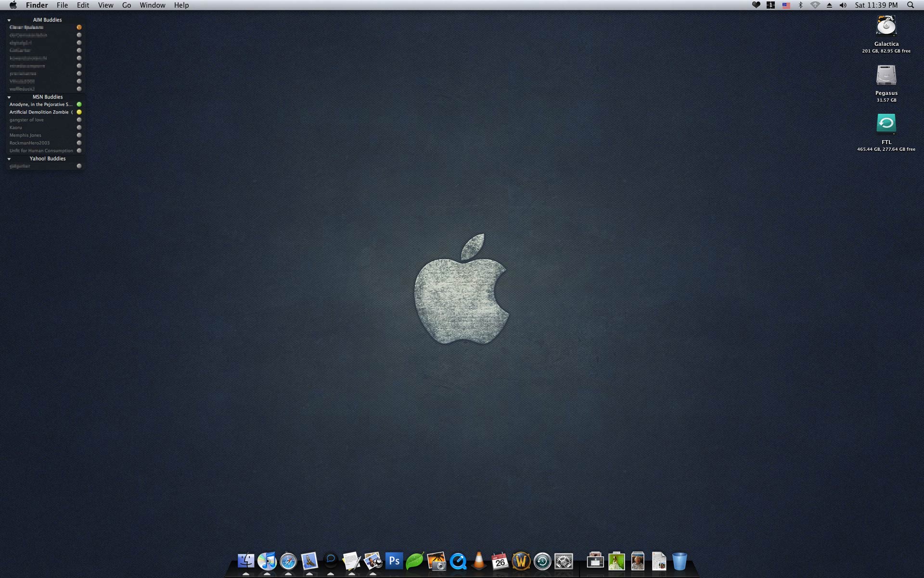924x578 pixels.
Task: Collapse the MSN Buddies group
Action: [x=9, y=97]
